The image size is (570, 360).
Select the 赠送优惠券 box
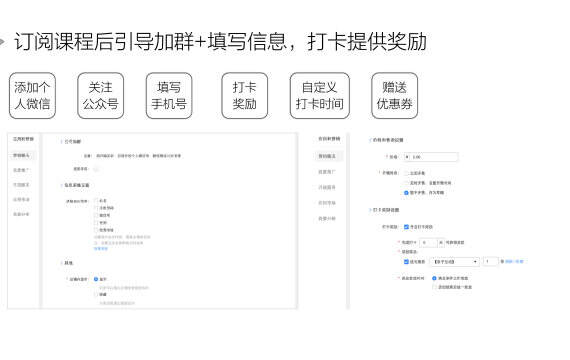(394, 96)
